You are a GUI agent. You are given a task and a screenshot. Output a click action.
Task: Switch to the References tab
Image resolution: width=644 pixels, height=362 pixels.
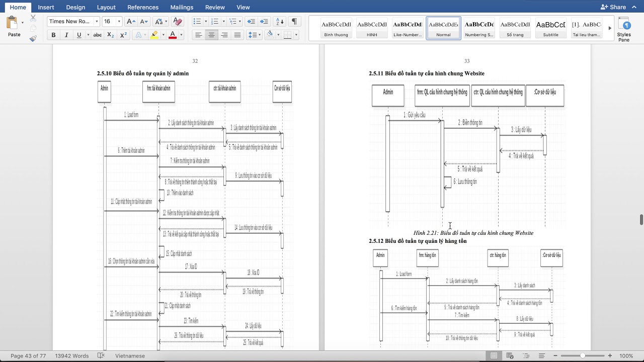tap(143, 8)
